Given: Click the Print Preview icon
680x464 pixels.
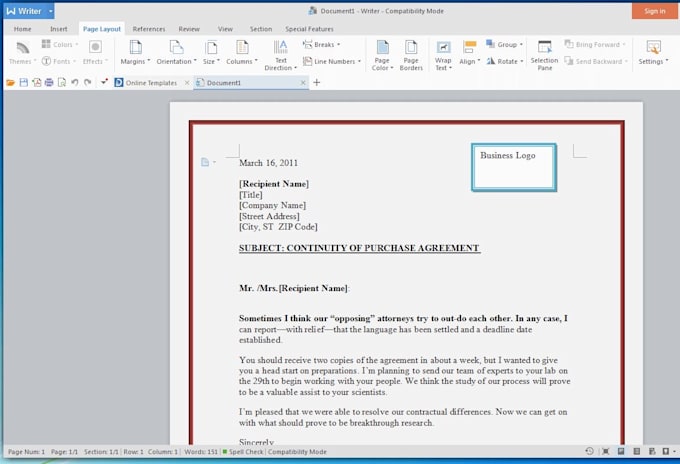Looking at the screenshot, I should pyautogui.click(x=62, y=82).
